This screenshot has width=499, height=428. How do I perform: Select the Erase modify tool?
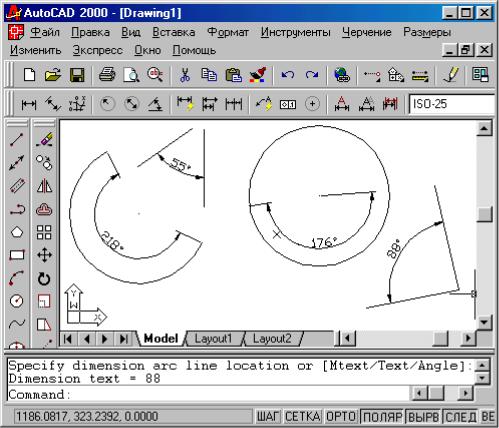44,140
